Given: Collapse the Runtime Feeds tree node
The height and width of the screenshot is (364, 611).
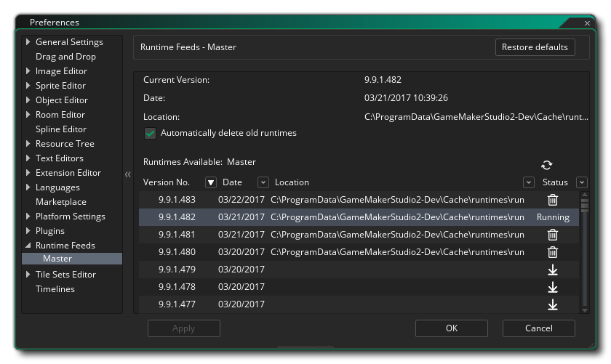Looking at the screenshot, I should pos(28,246).
